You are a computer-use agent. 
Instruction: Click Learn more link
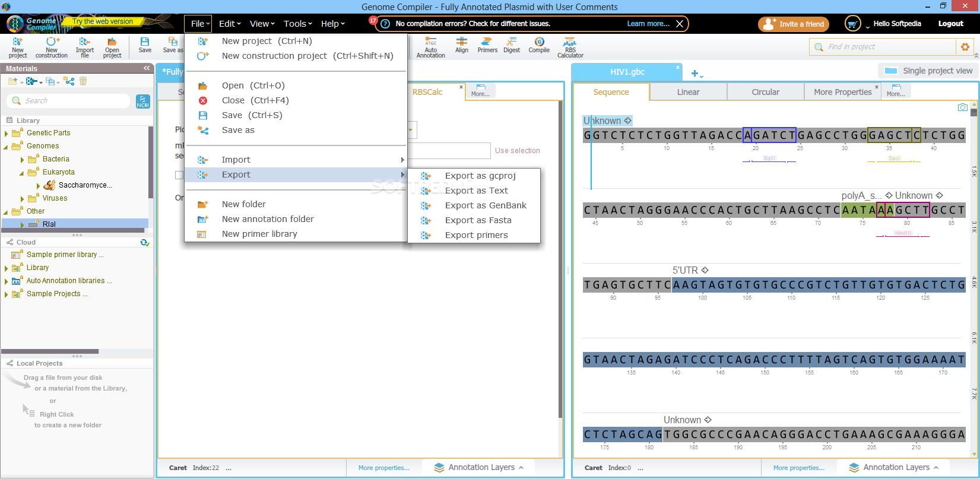(648, 24)
